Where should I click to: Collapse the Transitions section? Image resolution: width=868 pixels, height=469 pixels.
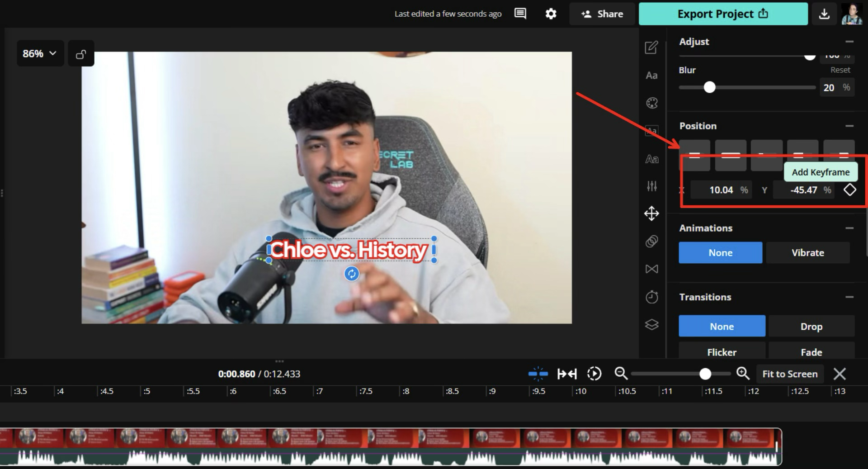point(849,297)
